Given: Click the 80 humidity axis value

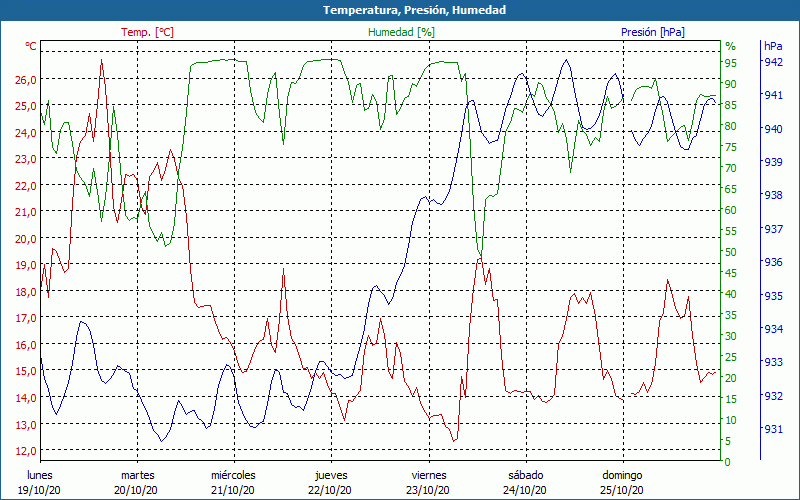Looking at the screenshot, I should (731, 126).
